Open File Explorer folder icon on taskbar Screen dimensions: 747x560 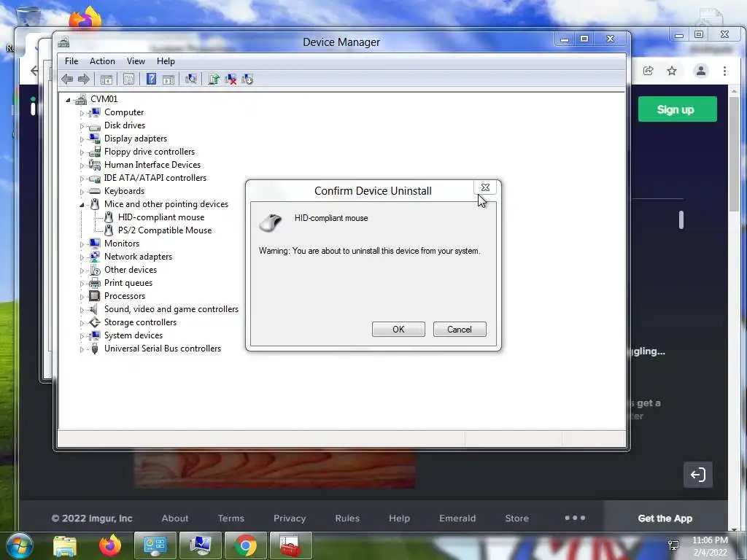pos(65,546)
